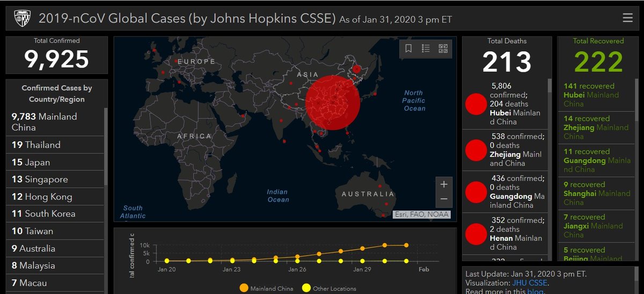Click the Hubei red circle in deaths list
644x294 pixels.
pyautogui.click(x=475, y=104)
